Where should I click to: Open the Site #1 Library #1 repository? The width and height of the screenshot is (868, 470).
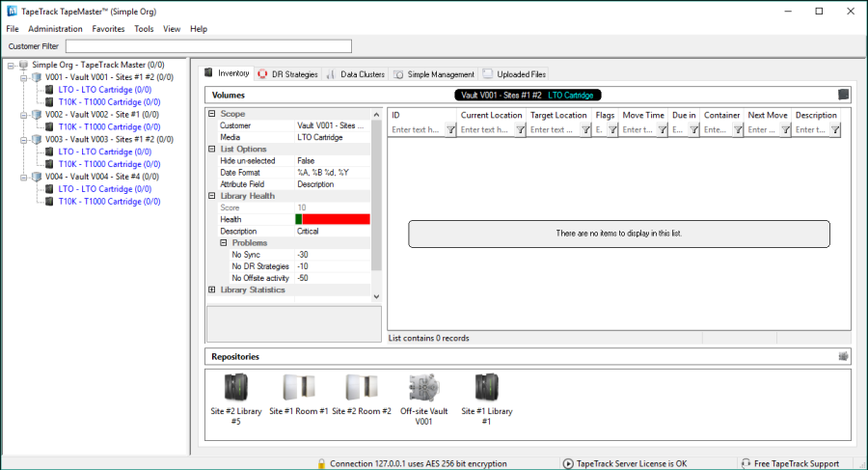(487, 399)
